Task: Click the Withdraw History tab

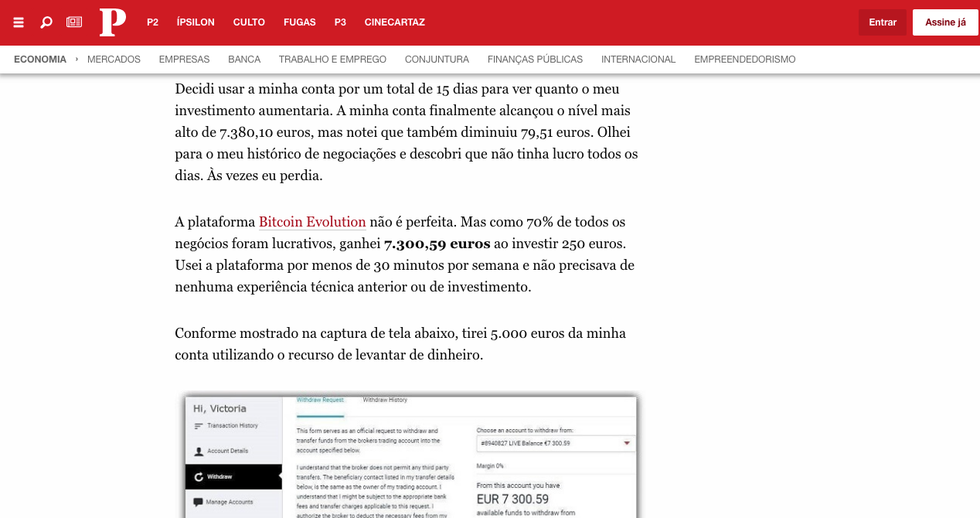Action: [385, 400]
